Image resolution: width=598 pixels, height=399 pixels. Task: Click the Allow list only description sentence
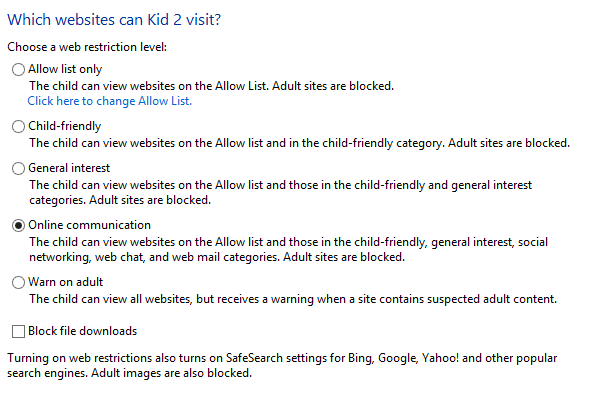[212, 86]
